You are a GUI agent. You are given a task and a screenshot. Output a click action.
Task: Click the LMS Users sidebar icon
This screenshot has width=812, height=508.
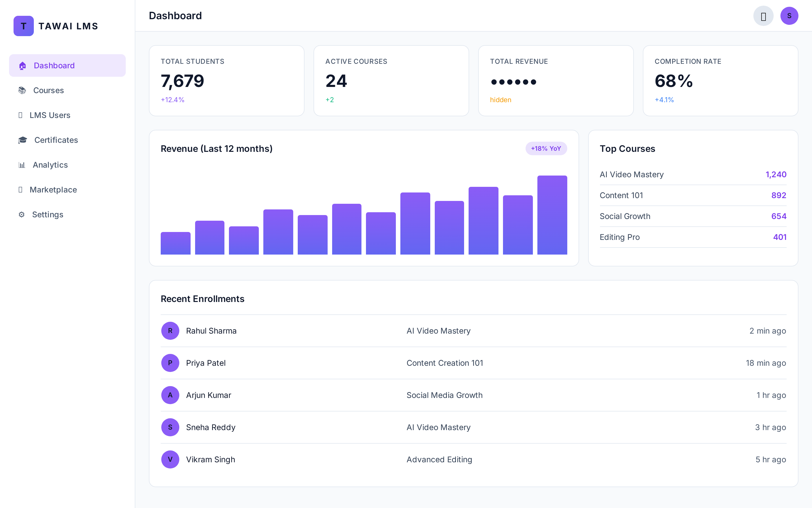click(x=21, y=115)
